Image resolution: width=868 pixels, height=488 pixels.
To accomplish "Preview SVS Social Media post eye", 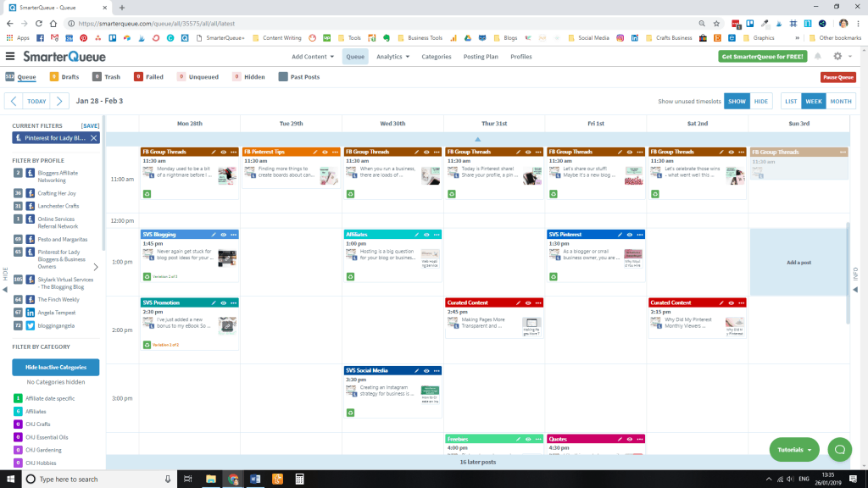I will pyautogui.click(x=427, y=371).
